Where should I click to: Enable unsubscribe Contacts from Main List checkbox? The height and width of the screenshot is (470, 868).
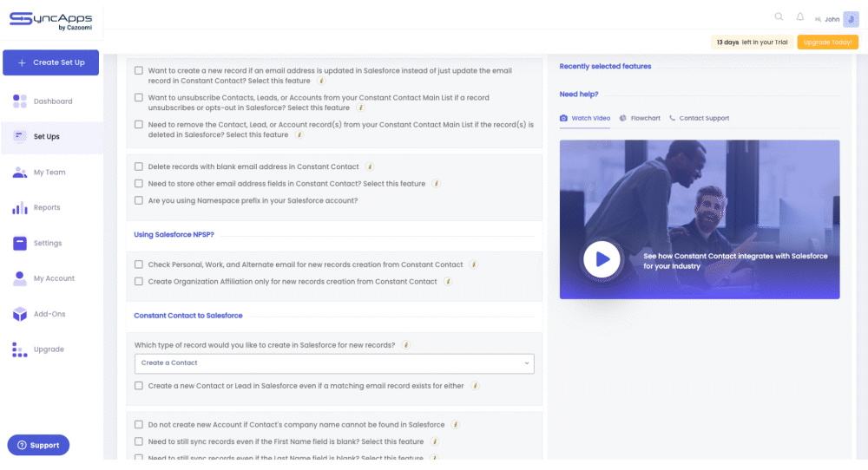(x=139, y=98)
